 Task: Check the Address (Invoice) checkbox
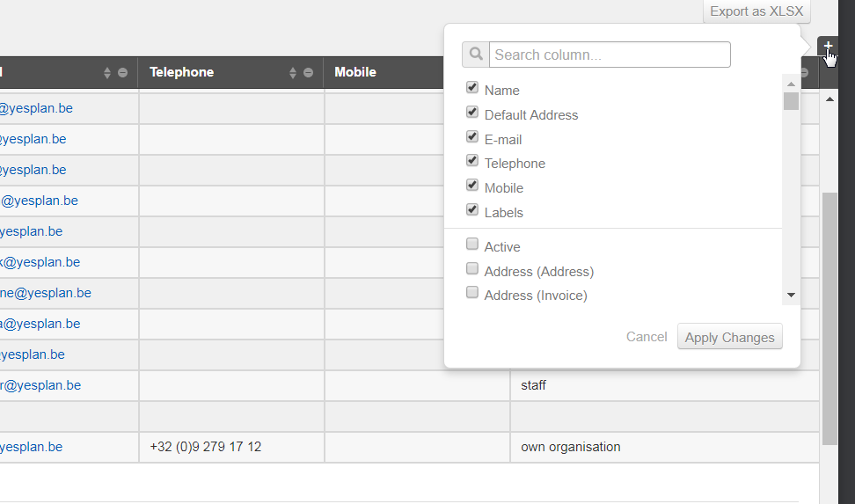pyautogui.click(x=472, y=293)
